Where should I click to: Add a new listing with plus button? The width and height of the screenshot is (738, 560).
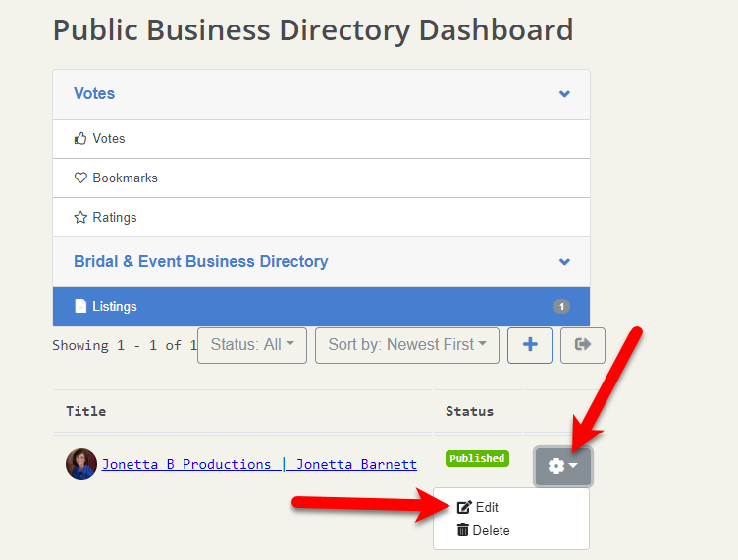point(530,345)
